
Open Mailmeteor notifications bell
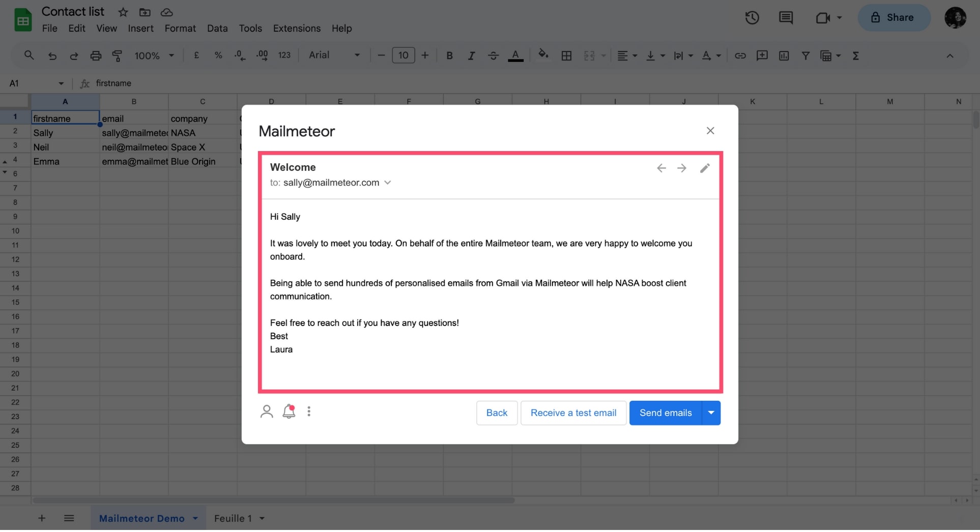289,411
